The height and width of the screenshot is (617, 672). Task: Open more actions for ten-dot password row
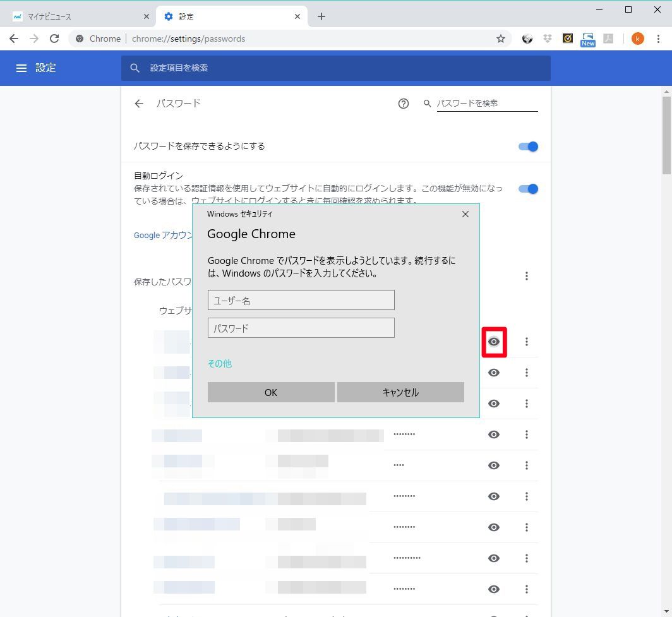coord(527,558)
